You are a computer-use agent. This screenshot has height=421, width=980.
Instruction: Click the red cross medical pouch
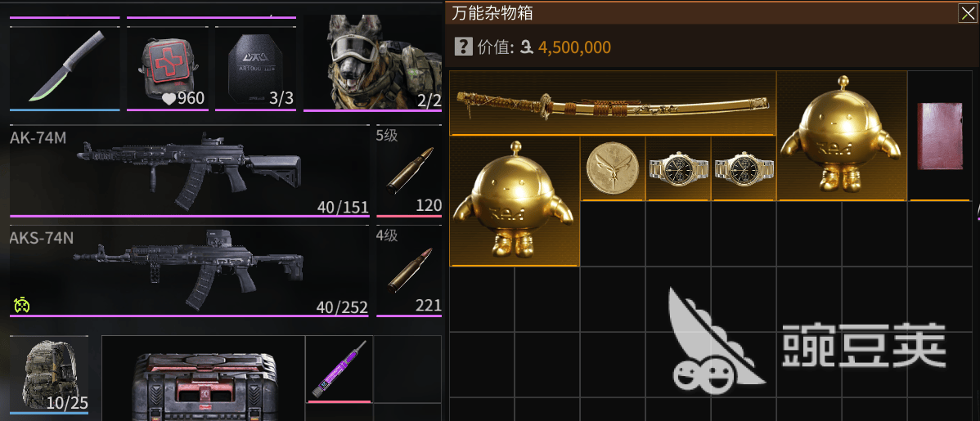168,69
